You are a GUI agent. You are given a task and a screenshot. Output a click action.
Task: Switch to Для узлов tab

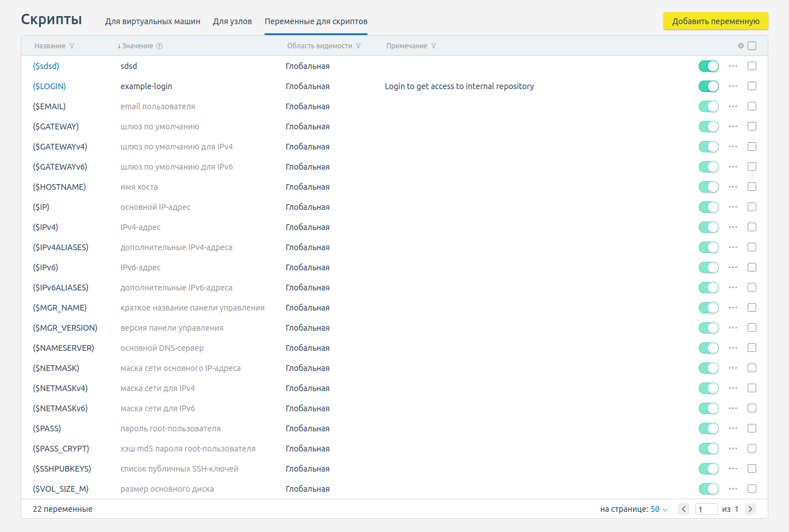[x=232, y=21]
